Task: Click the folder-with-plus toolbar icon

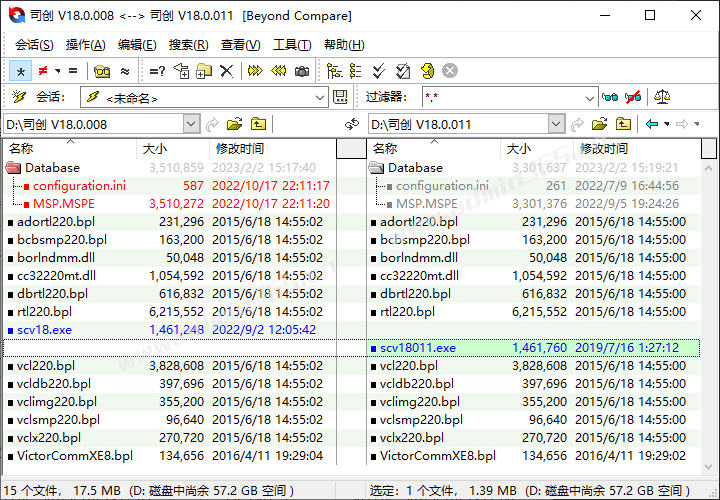Action: tap(204, 71)
